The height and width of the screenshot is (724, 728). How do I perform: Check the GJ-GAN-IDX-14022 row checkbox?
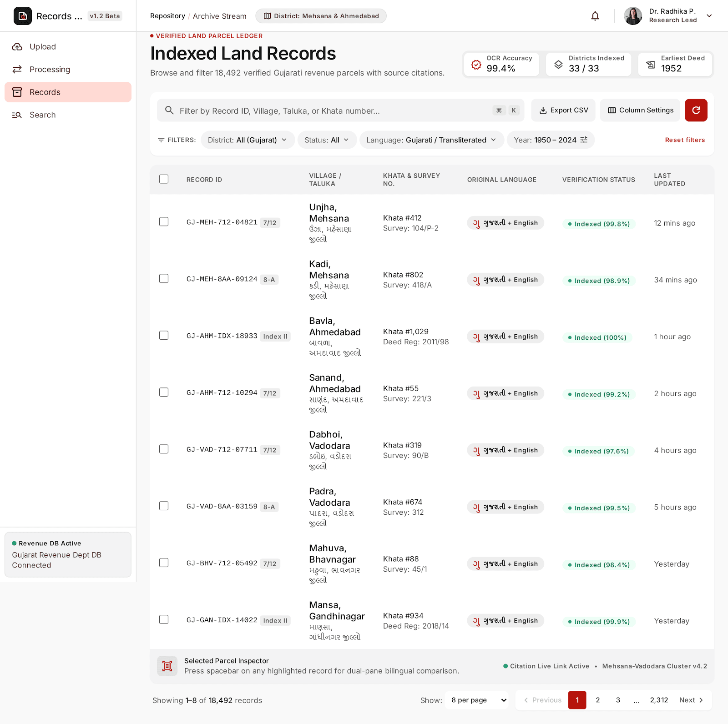pyautogui.click(x=164, y=619)
